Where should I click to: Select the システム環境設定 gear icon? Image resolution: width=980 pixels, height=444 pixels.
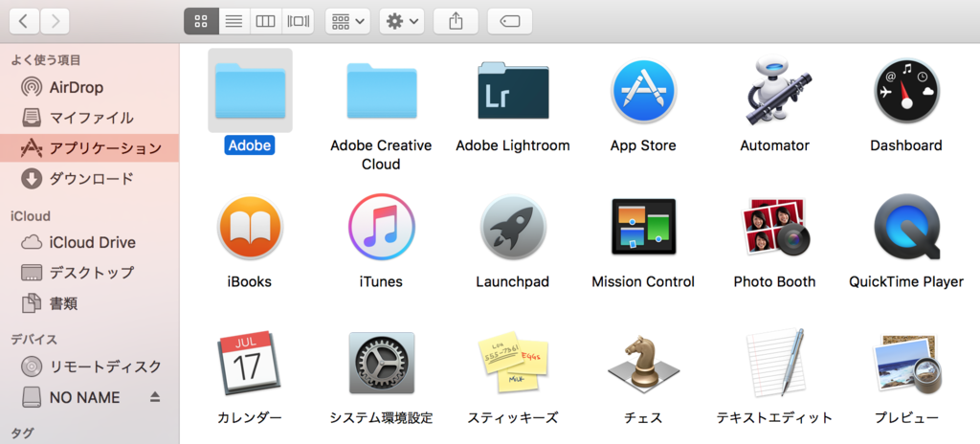(381, 364)
